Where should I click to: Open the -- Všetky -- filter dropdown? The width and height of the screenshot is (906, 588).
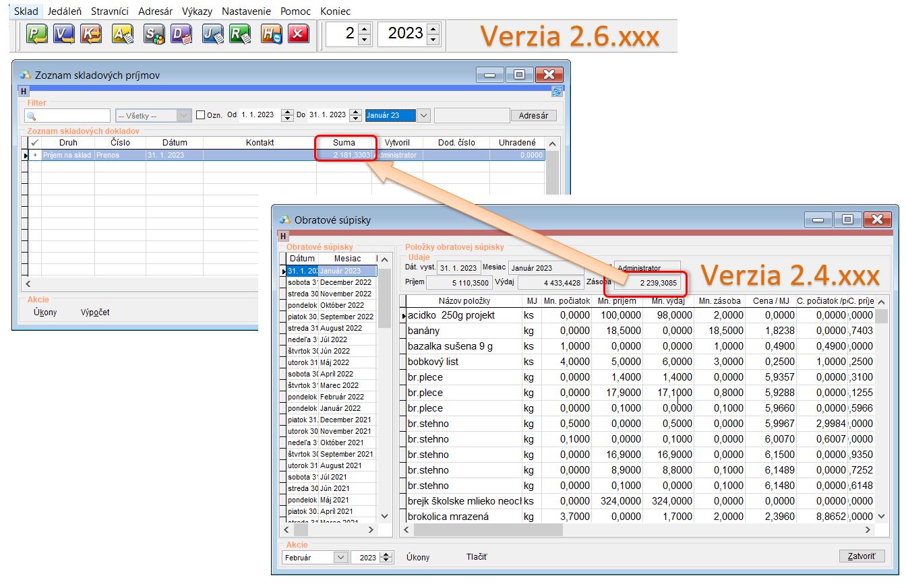coord(184,115)
